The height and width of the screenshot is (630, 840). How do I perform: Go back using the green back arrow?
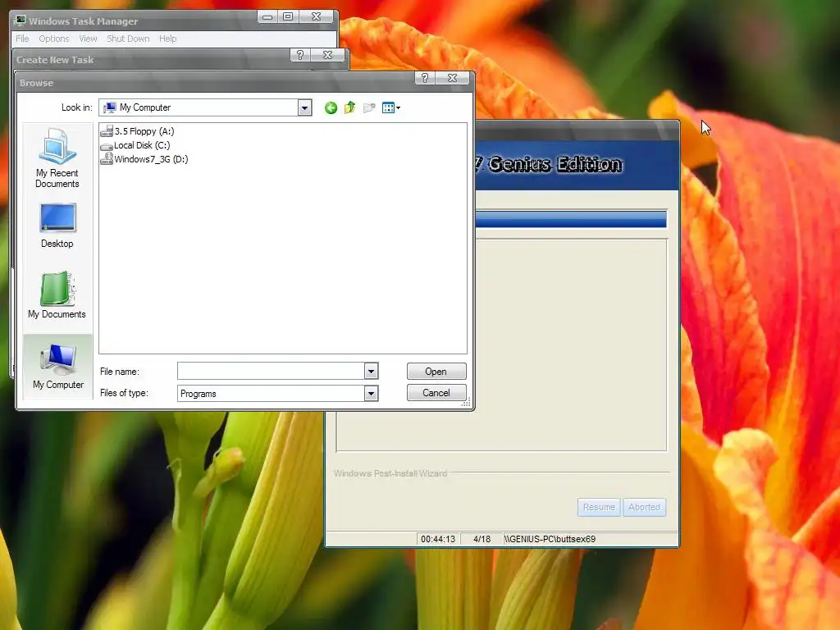pyautogui.click(x=331, y=108)
